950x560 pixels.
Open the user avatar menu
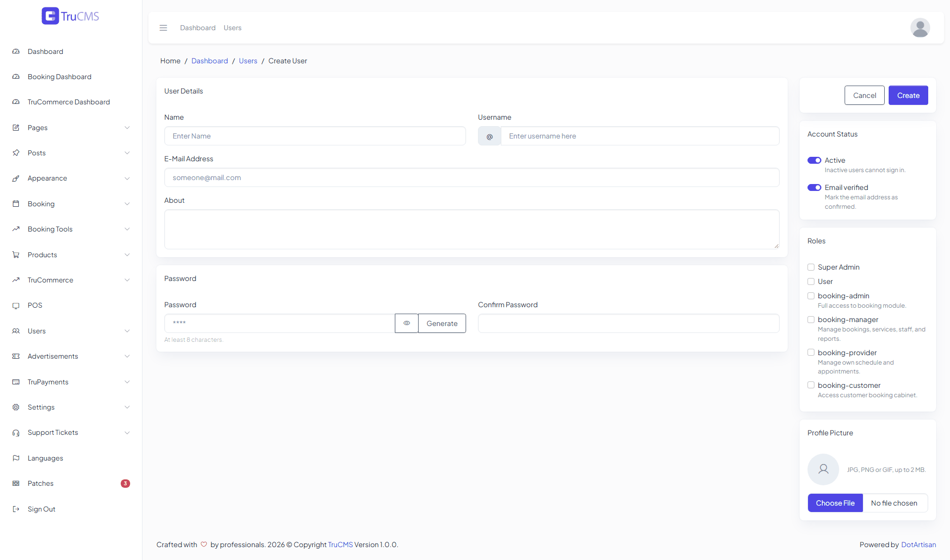(x=920, y=28)
